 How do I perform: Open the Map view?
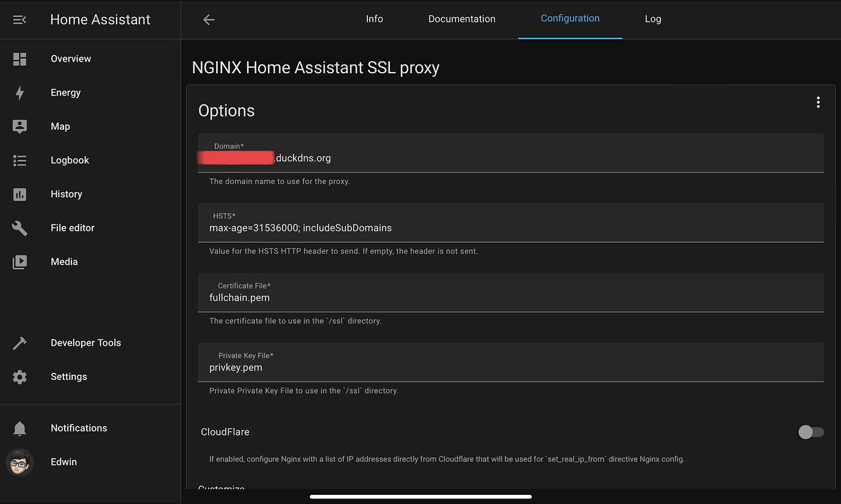click(60, 126)
